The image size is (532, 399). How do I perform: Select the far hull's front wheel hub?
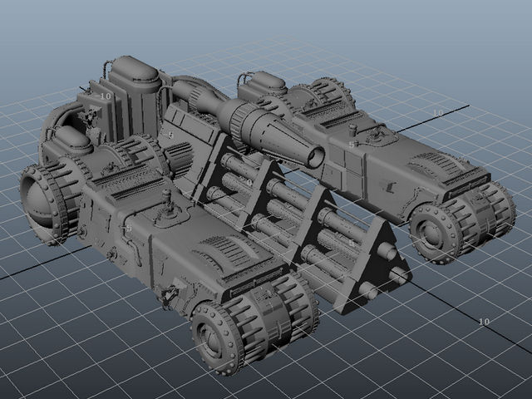[x=430, y=232]
